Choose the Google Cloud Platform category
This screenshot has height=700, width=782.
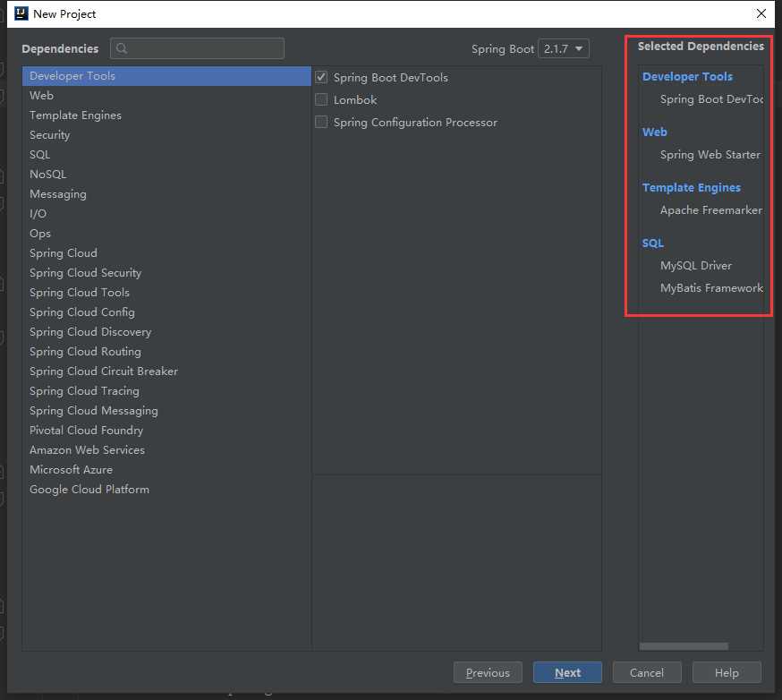(x=166, y=490)
